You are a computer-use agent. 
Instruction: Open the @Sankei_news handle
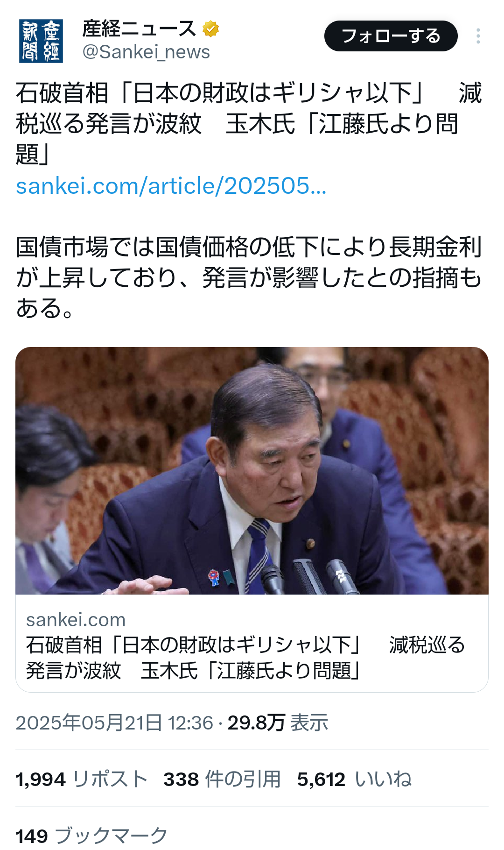pos(146,52)
